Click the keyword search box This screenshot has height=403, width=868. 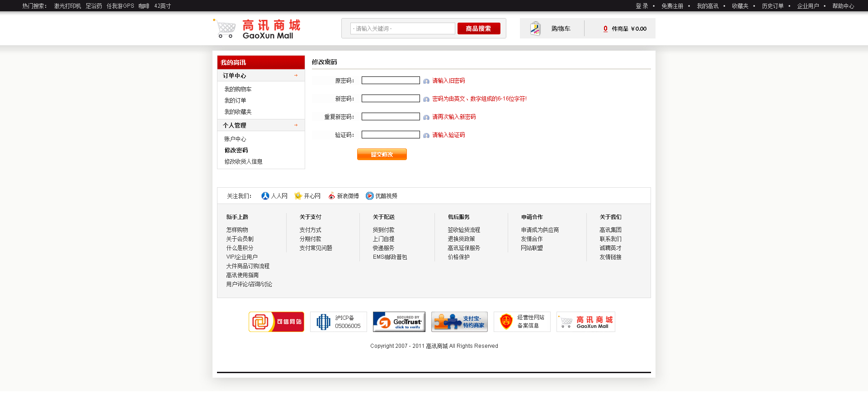click(402, 28)
